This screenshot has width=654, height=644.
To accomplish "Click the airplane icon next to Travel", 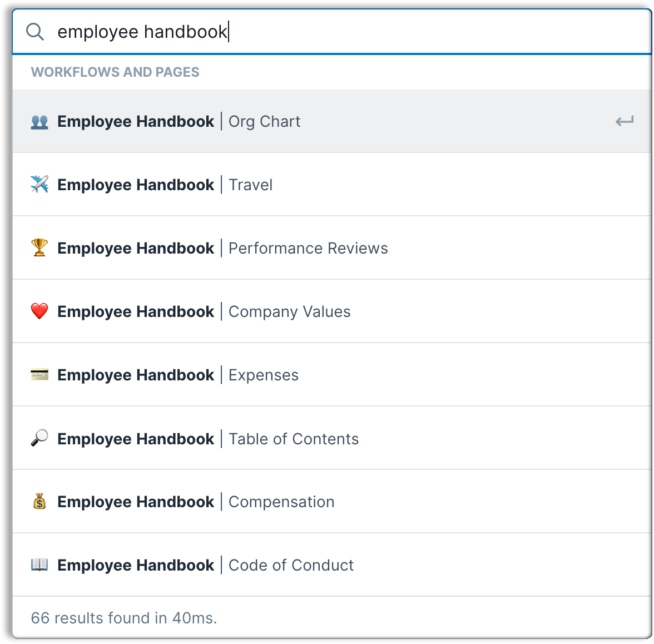I will (x=39, y=185).
